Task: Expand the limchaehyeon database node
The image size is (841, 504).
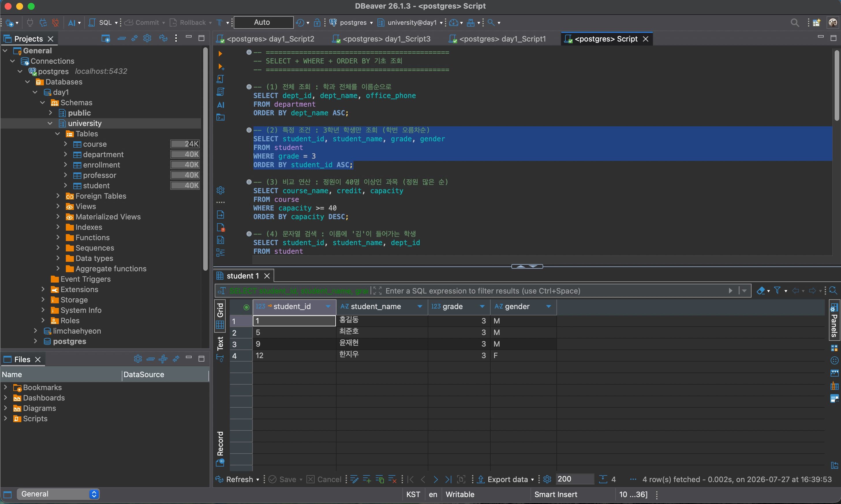Action: 35,331
